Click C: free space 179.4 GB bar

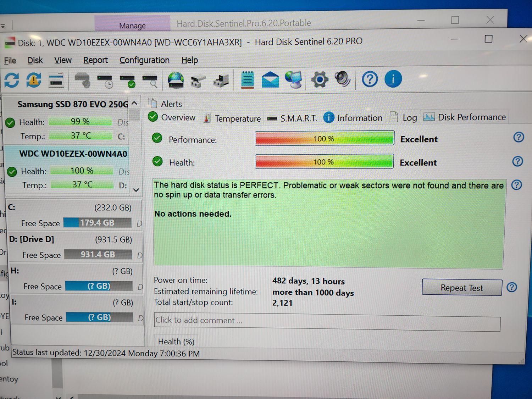(x=97, y=223)
